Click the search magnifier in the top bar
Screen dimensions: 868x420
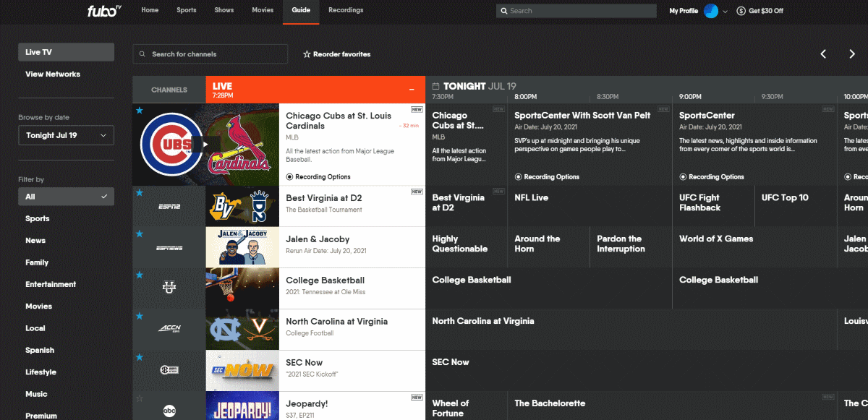pos(505,11)
